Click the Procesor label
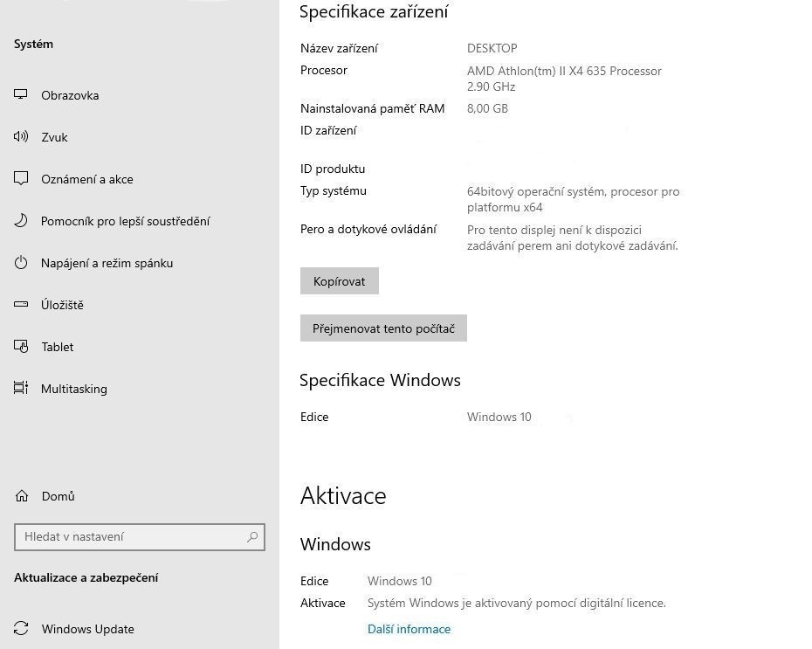812x649 pixels. click(x=324, y=70)
